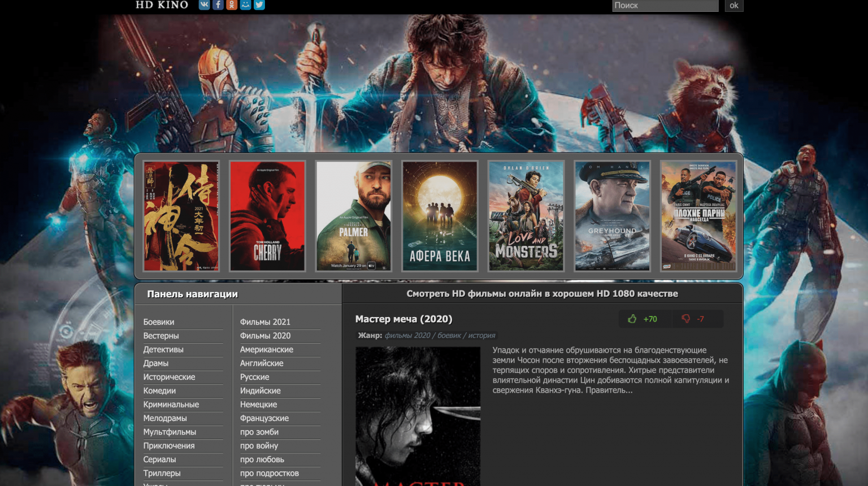This screenshot has width=868, height=486.
Task: Browse Фильмы 2021
Action: (265, 322)
